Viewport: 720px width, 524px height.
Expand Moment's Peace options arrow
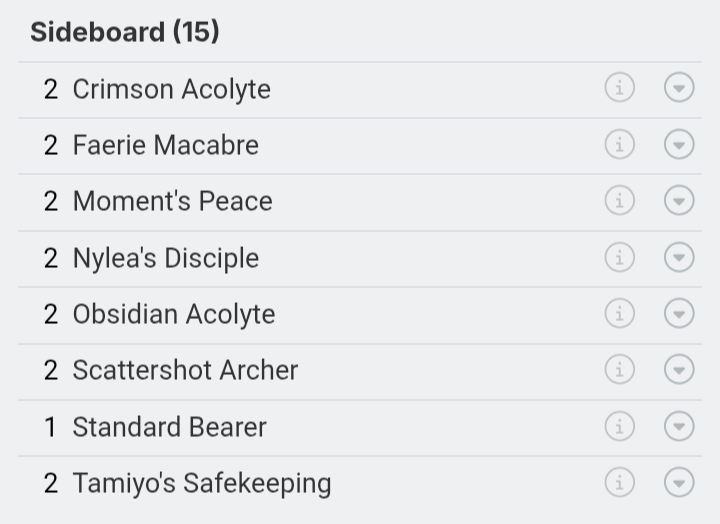(679, 201)
